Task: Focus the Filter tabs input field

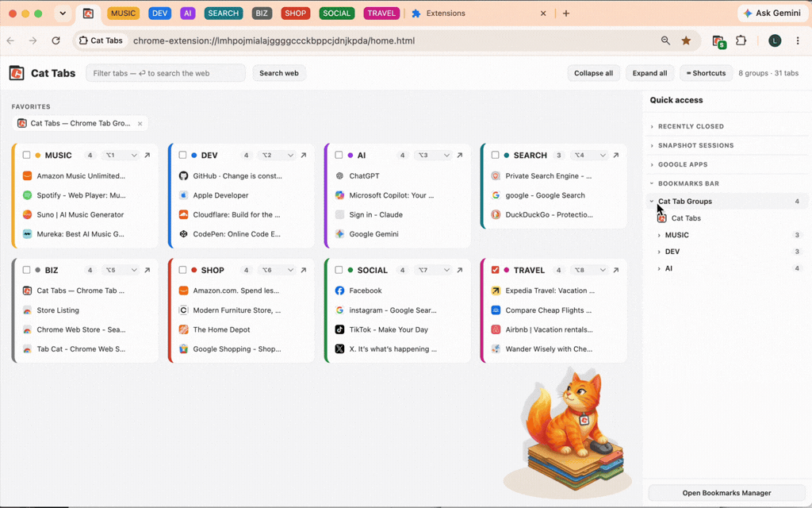Action: pyautogui.click(x=166, y=73)
